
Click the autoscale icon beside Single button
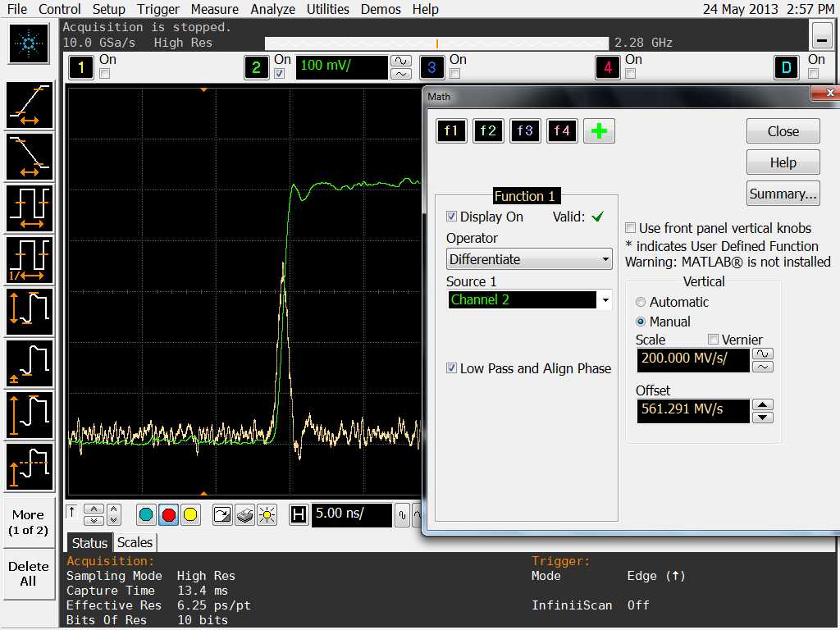pyautogui.click(x=221, y=515)
